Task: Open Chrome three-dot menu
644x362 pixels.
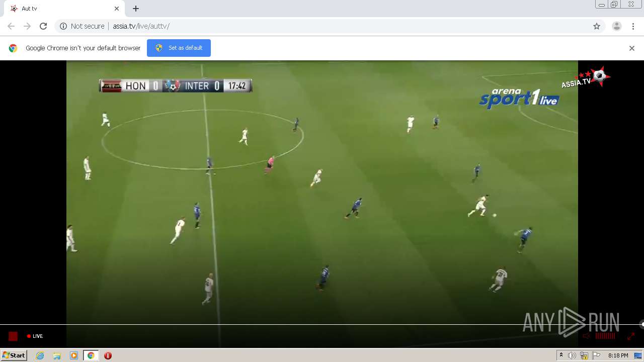Action: coord(633,26)
